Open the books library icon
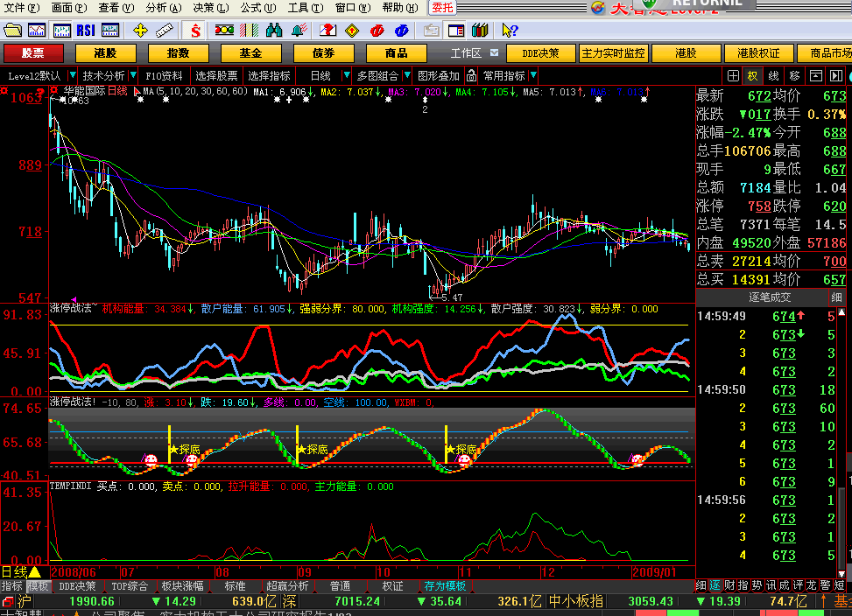Viewport: 852px width, 616px height. tap(480, 31)
